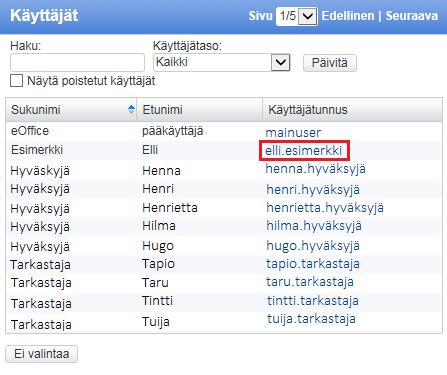Open the tapio.tarkastaja username link
The width and height of the screenshot is (447, 375).
(x=313, y=264)
